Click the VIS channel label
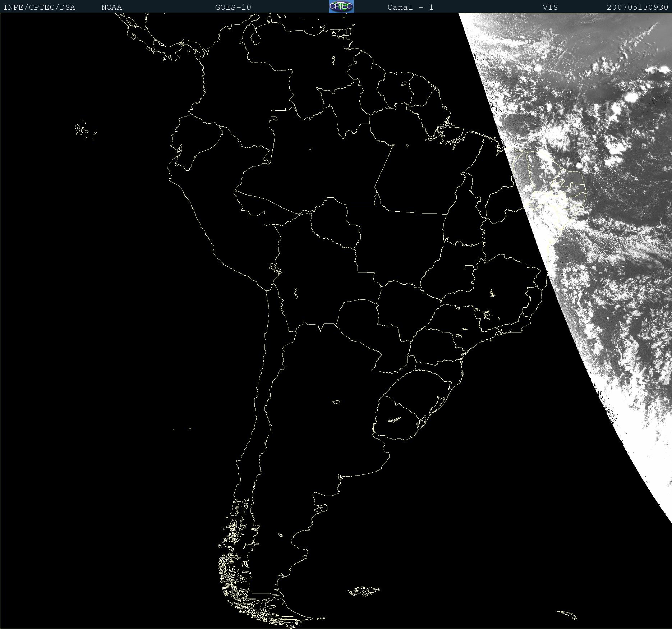The image size is (672, 629). (550, 7)
